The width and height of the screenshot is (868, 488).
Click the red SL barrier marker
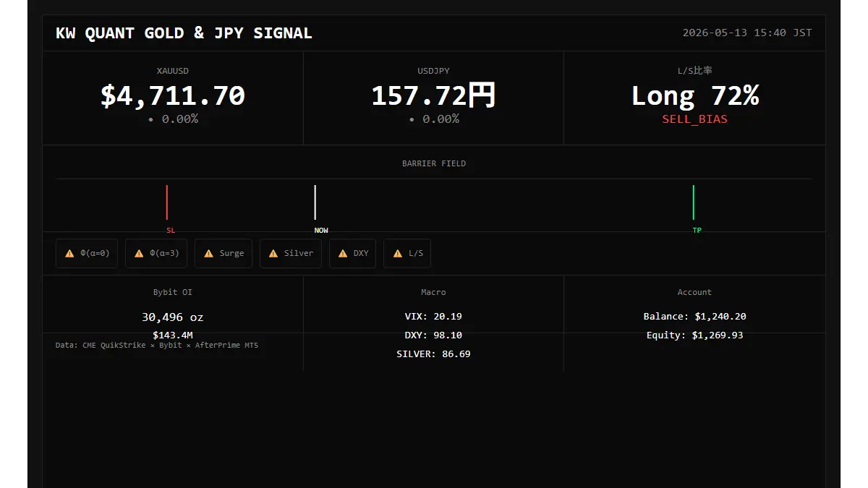pos(167,202)
